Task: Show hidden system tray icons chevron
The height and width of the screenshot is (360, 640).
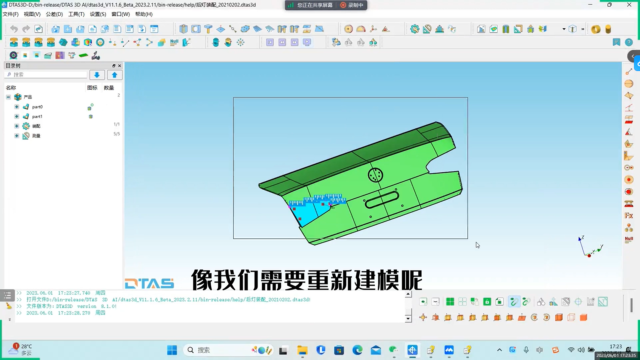Action: pos(499,350)
